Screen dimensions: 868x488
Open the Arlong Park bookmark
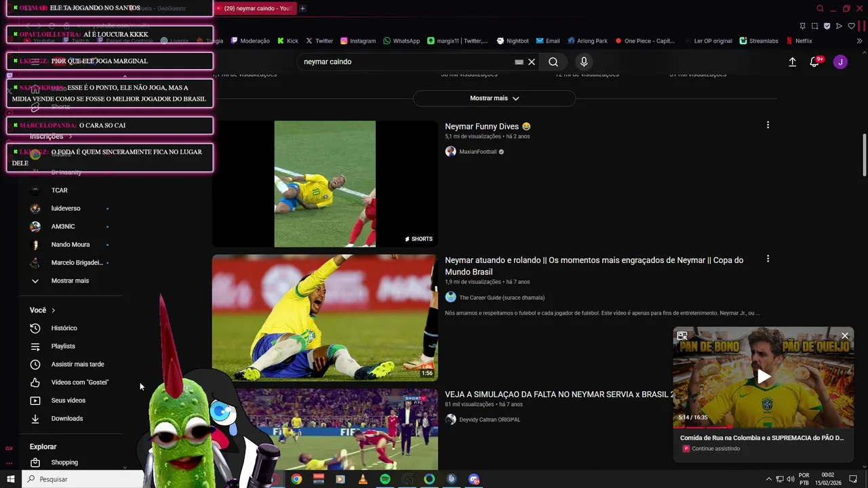tap(587, 41)
